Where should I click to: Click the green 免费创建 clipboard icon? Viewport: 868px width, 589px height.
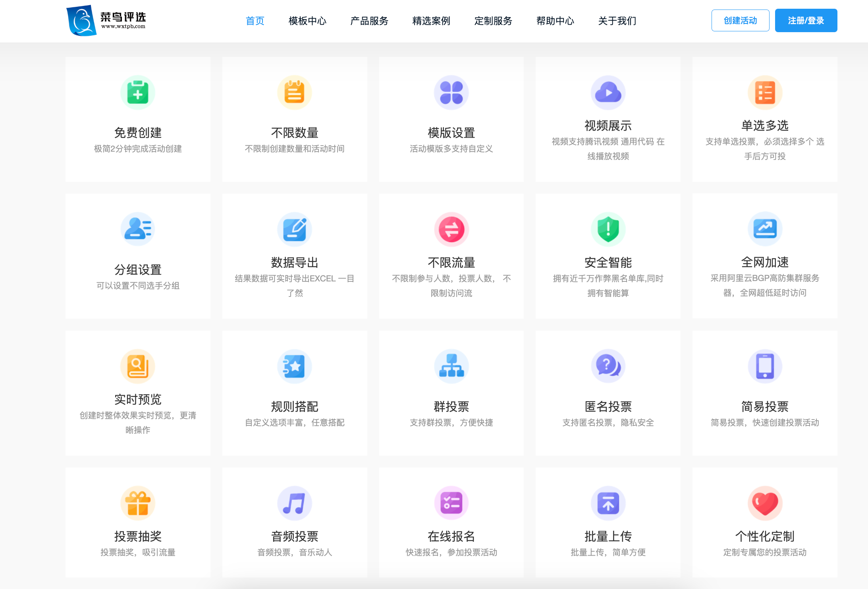pos(138,92)
